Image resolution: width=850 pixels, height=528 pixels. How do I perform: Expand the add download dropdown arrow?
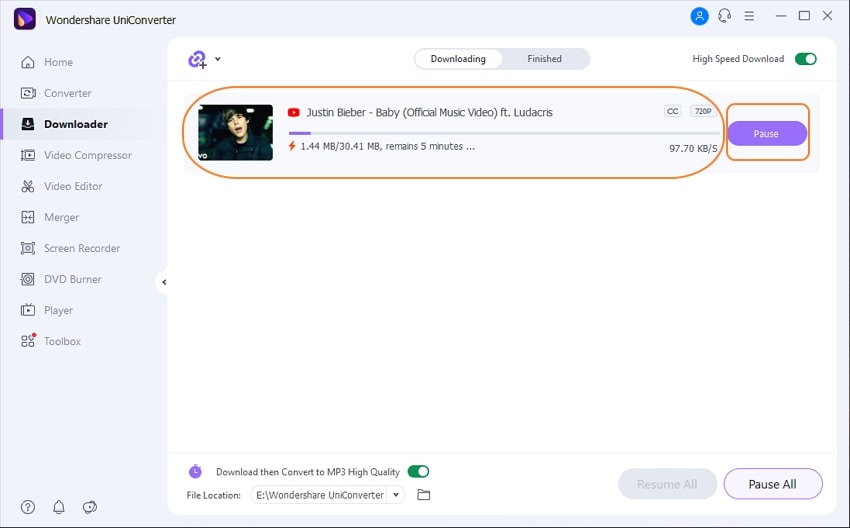(x=217, y=59)
